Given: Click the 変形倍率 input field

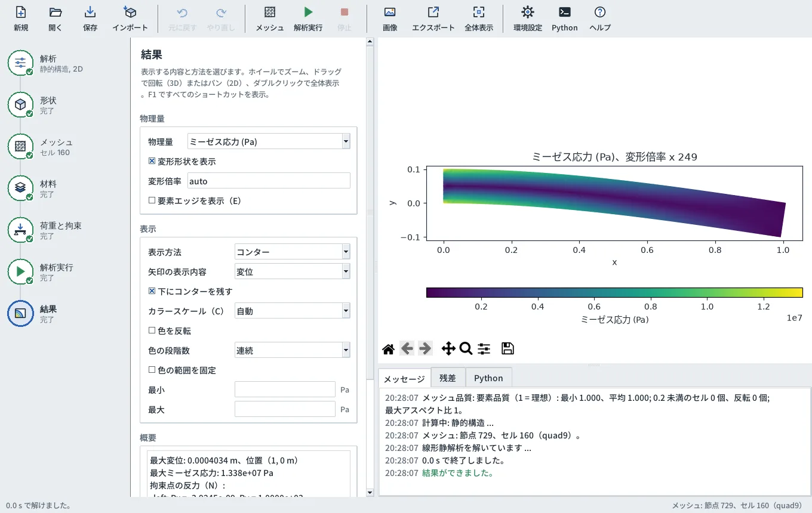Looking at the screenshot, I should tap(269, 181).
